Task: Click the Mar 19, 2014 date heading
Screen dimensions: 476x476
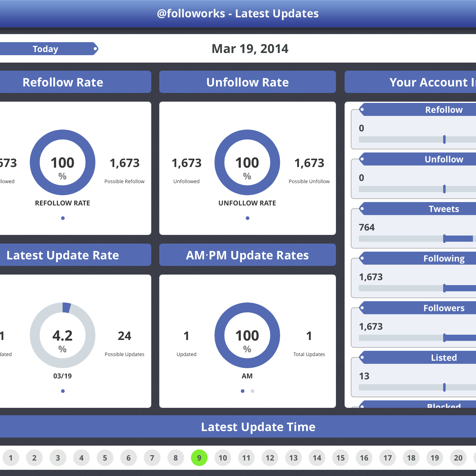Action: 250,49
